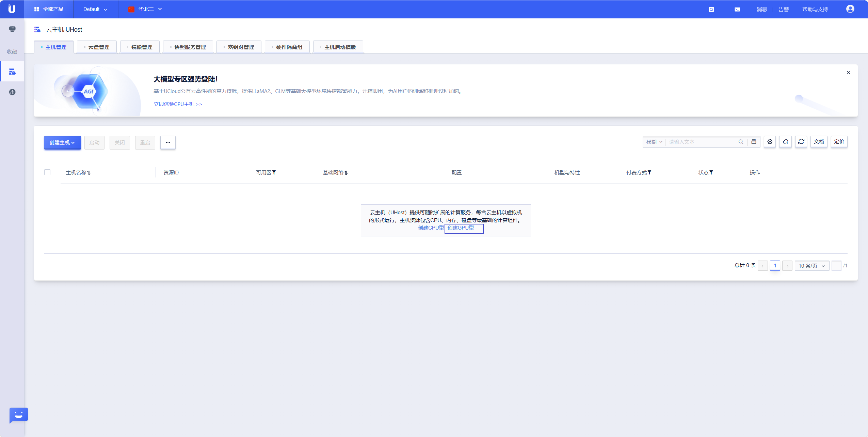Switch to the 主机管理 tab
The image size is (868, 437).
[54, 47]
